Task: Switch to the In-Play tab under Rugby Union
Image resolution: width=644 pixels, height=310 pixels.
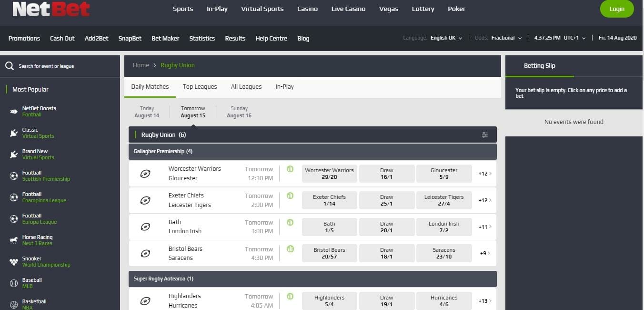Action: (284, 87)
